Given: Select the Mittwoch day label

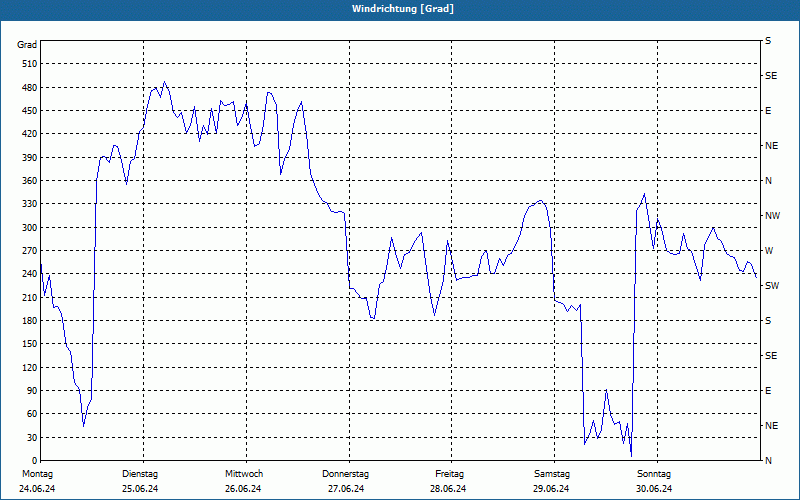Looking at the screenshot, I should 244,474.
